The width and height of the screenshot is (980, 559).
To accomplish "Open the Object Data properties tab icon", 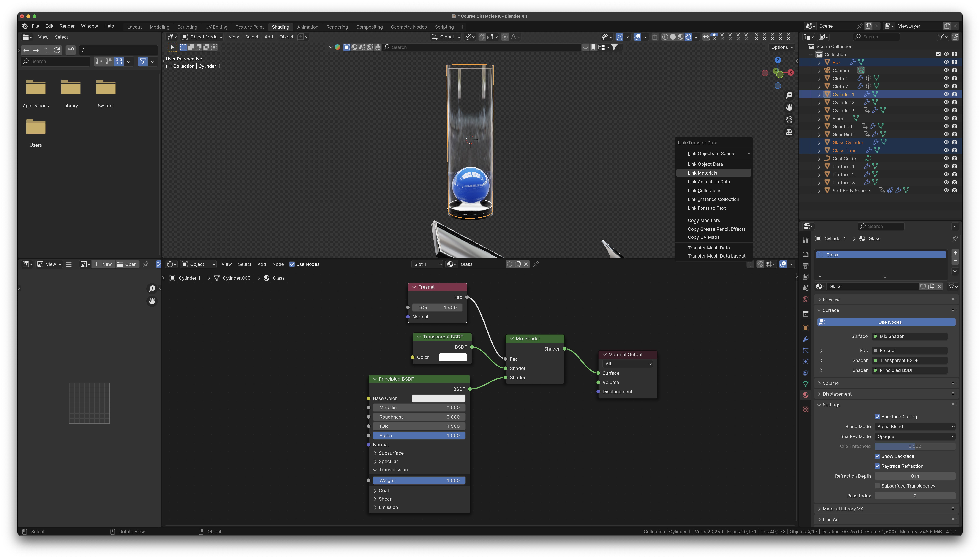I will tap(805, 384).
